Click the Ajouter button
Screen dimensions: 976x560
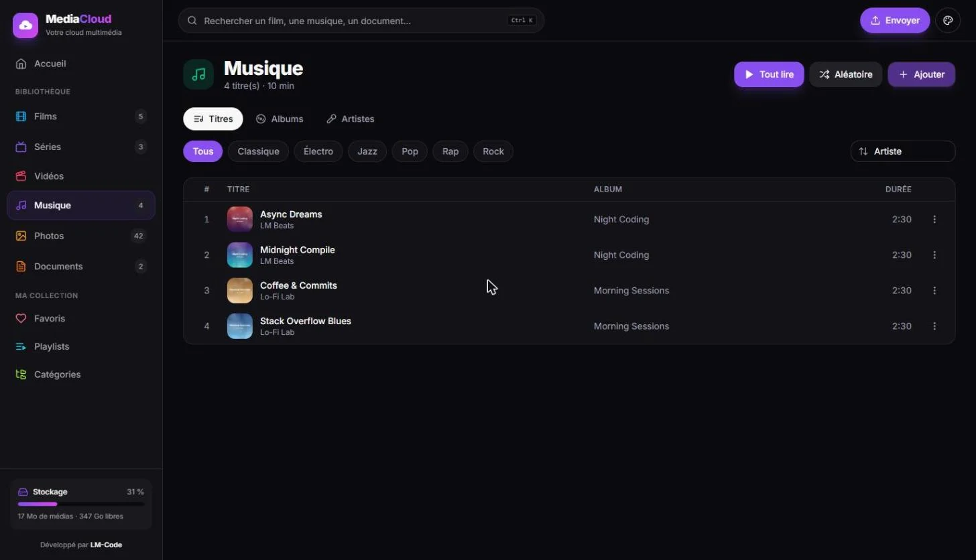coord(922,74)
